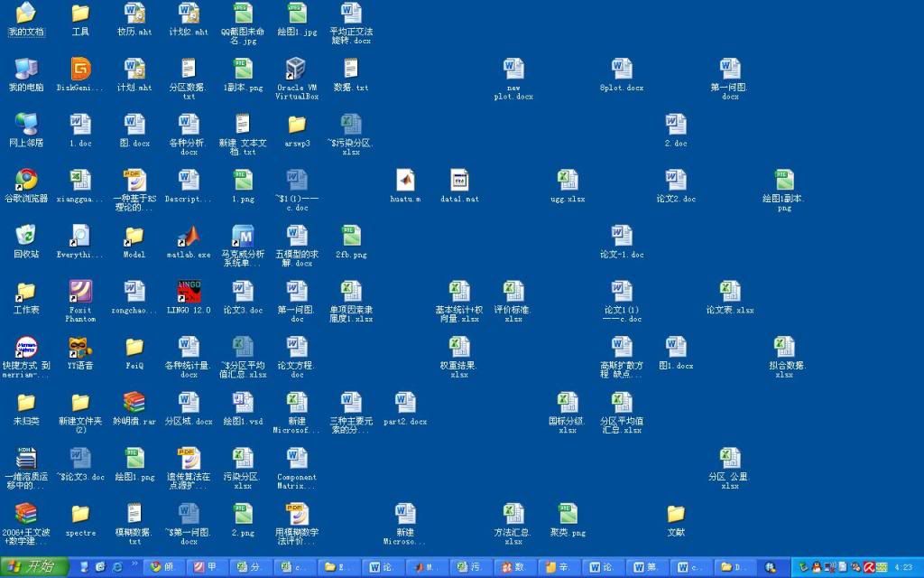Select the Google Chrome (谷歌浏览器) icon
This screenshot has width=924, height=578.
26,181
